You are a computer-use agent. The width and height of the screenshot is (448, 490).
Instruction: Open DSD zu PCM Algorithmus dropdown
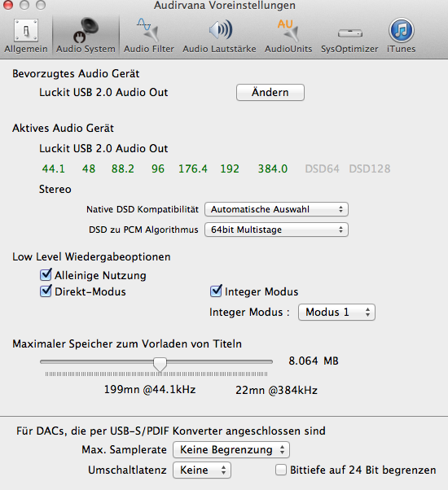click(276, 230)
